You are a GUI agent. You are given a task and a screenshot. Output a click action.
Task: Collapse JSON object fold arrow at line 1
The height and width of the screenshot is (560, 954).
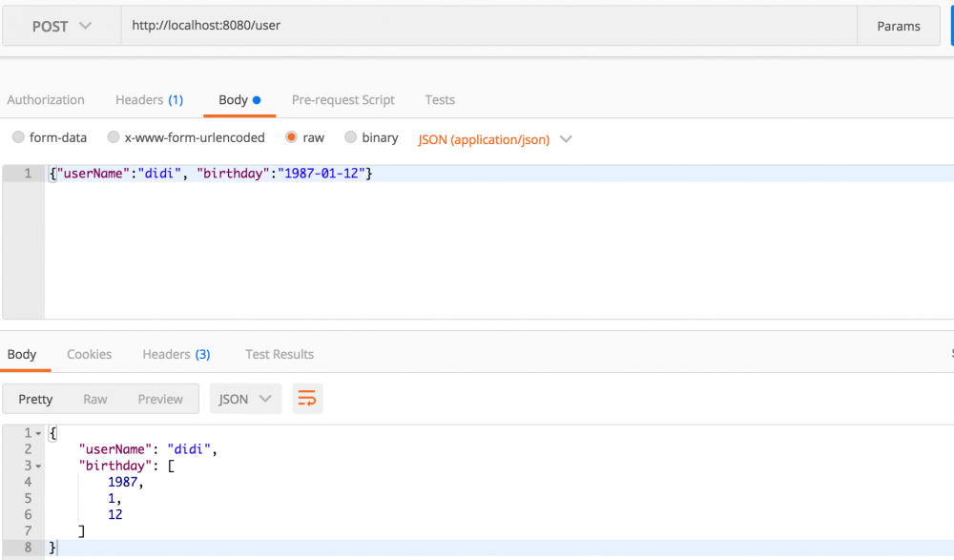coord(38,433)
